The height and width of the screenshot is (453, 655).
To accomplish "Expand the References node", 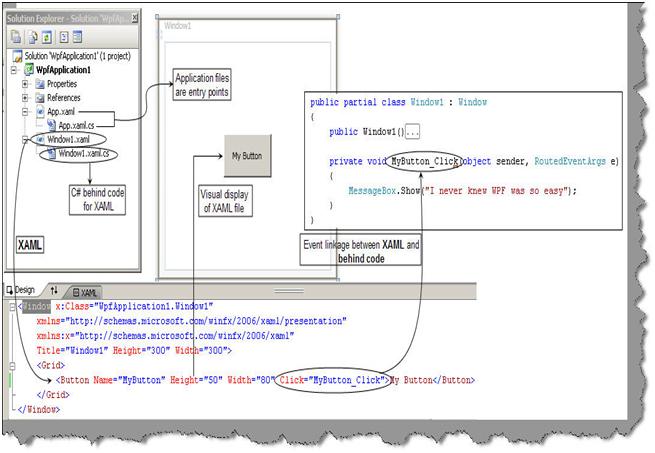I will [x=25, y=98].
